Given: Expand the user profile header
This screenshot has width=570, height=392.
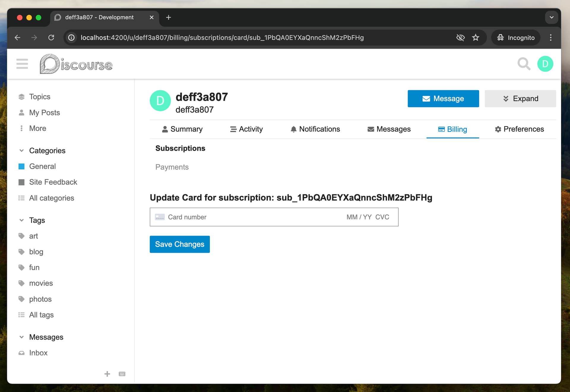Looking at the screenshot, I should click(520, 99).
